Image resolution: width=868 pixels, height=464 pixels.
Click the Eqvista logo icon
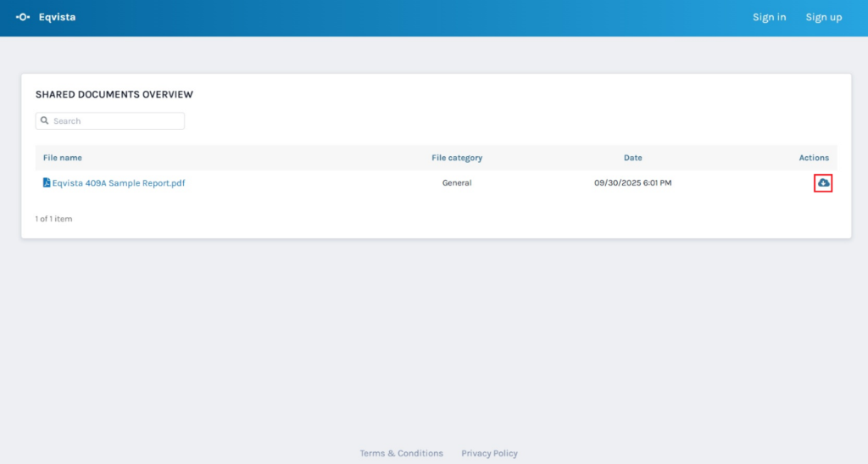[23, 17]
